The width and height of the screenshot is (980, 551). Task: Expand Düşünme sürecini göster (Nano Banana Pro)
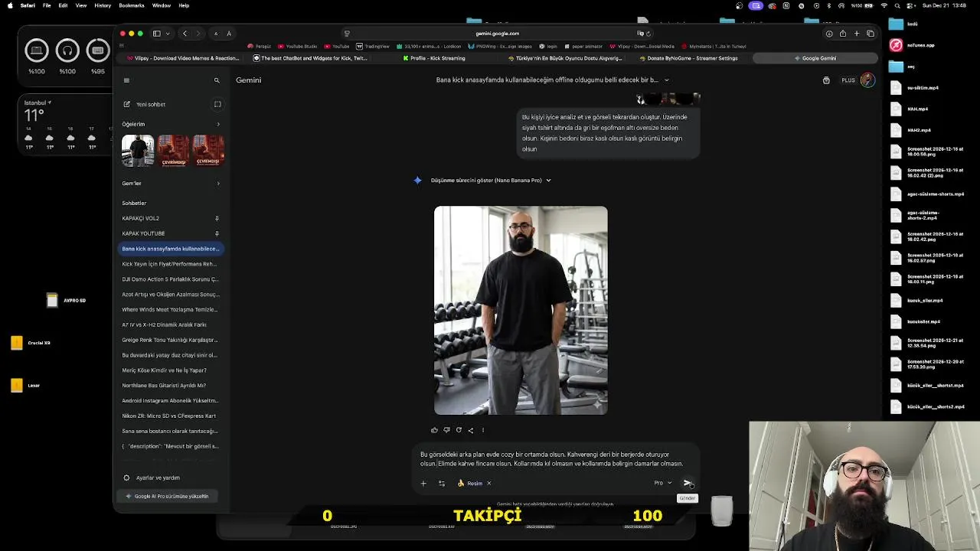pyautogui.click(x=490, y=181)
